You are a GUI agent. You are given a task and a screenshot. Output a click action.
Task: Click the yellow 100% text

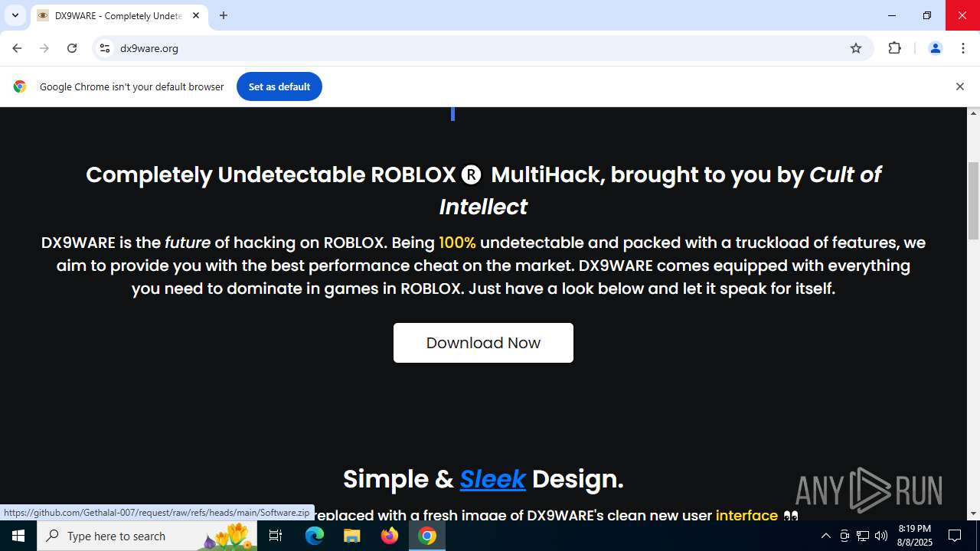[x=457, y=243]
